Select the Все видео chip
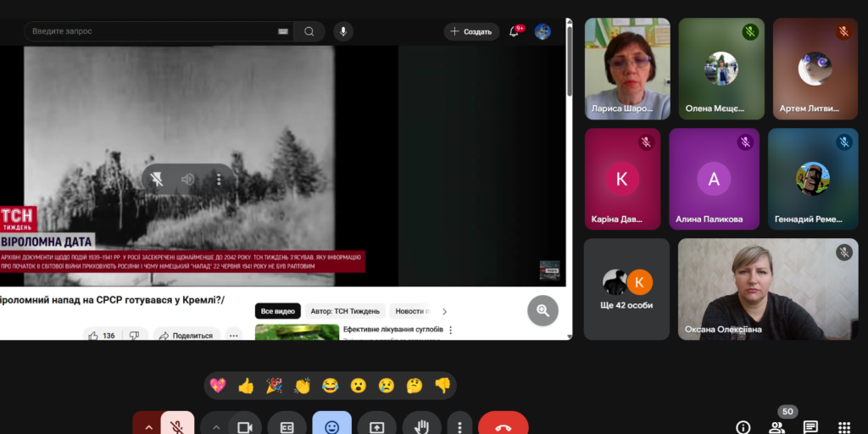868x434 pixels. (277, 311)
